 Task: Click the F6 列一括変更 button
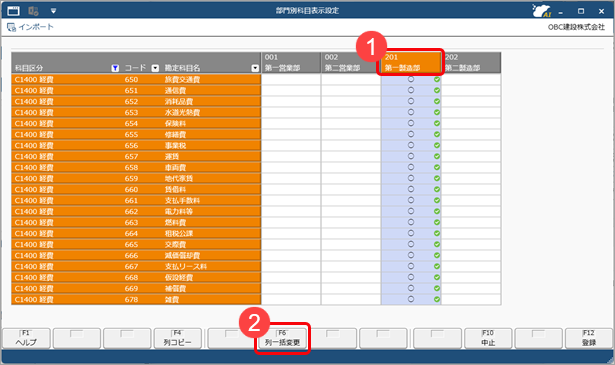coord(282,338)
